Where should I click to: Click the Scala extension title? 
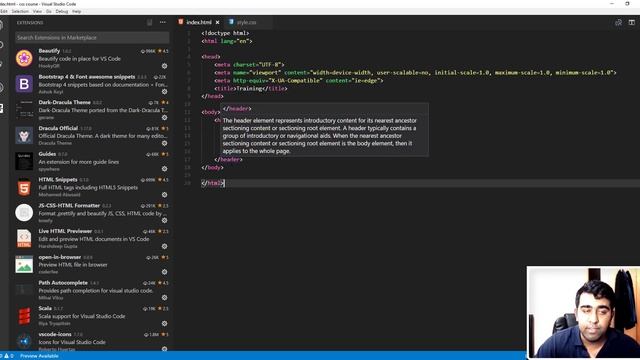coord(45,308)
